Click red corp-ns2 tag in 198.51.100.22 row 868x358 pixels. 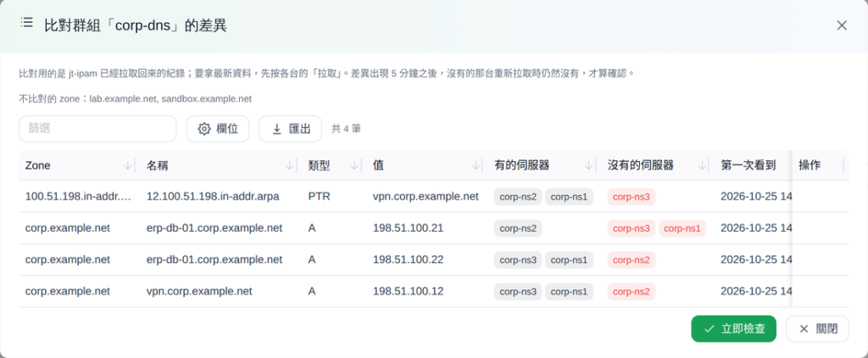[x=631, y=260]
